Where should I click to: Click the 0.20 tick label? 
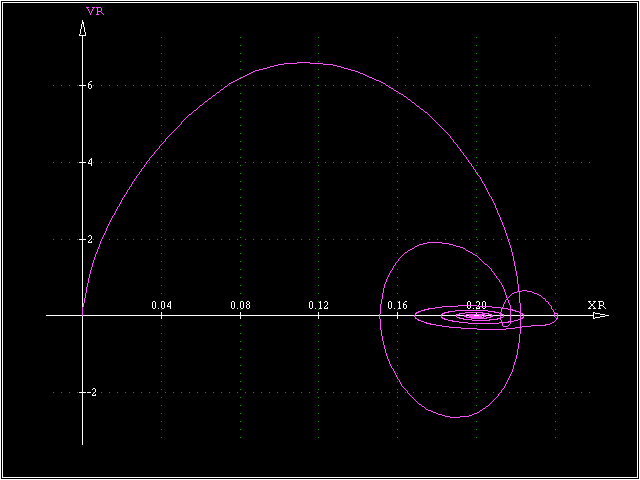[476, 305]
